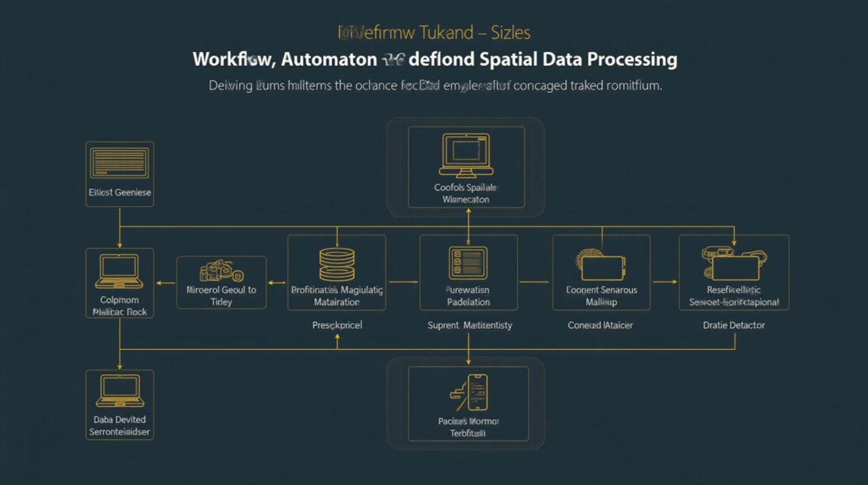
Task: Click the "Presckpricel" caption text
Action: pos(337,325)
